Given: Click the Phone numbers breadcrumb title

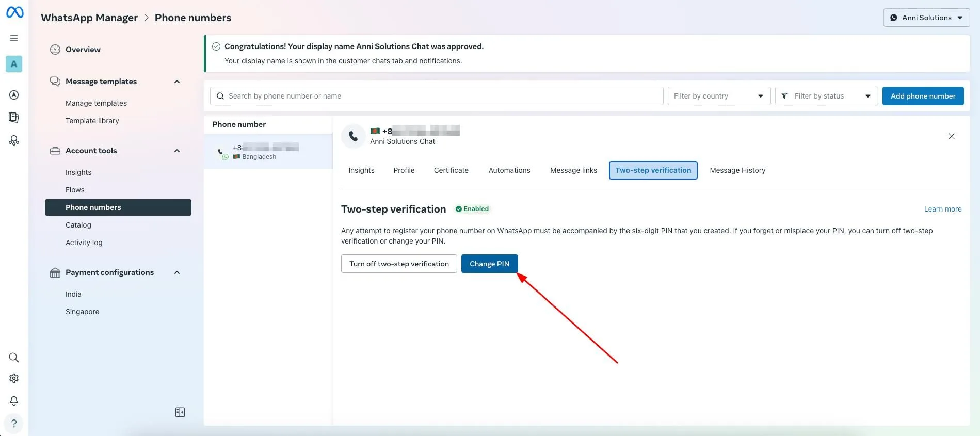Looking at the screenshot, I should (193, 18).
